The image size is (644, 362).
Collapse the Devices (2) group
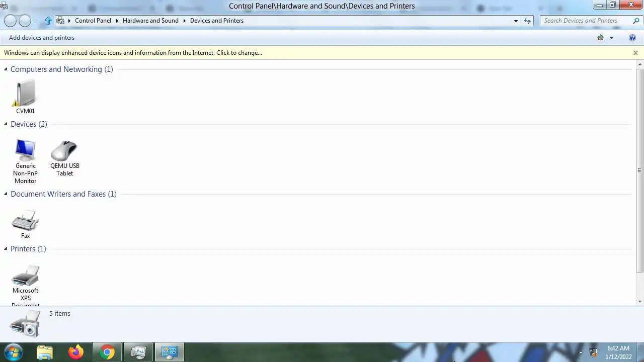tap(6, 124)
